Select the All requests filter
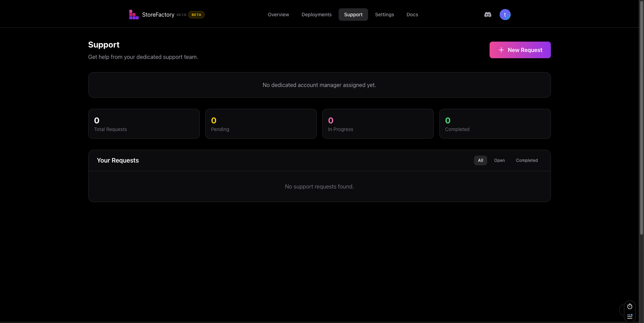Viewport: 644px width, 323px height. point(480,160)
